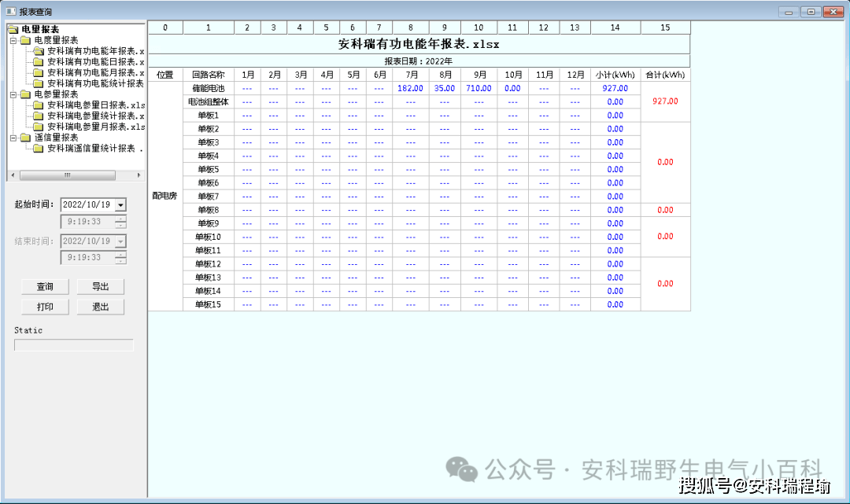Image resolution: width=850 pixels, height=504 pixels.
Task: Select grid column header 8
Action: 410,28
